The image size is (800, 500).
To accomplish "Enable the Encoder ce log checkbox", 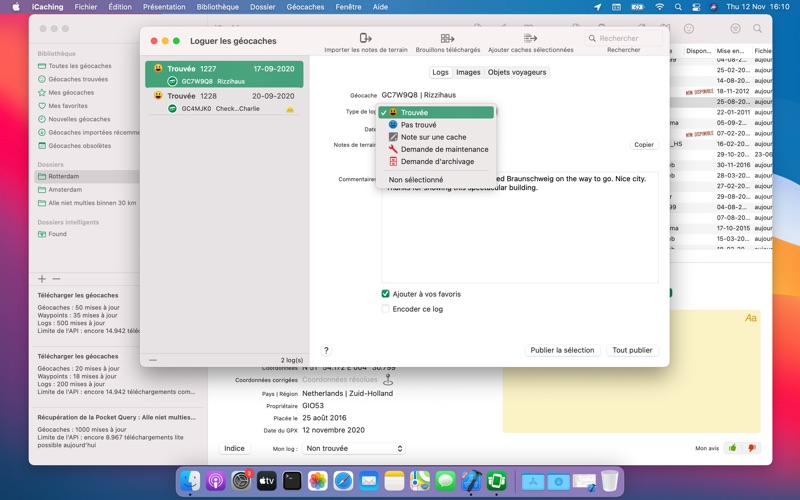I will click(386, 309).
